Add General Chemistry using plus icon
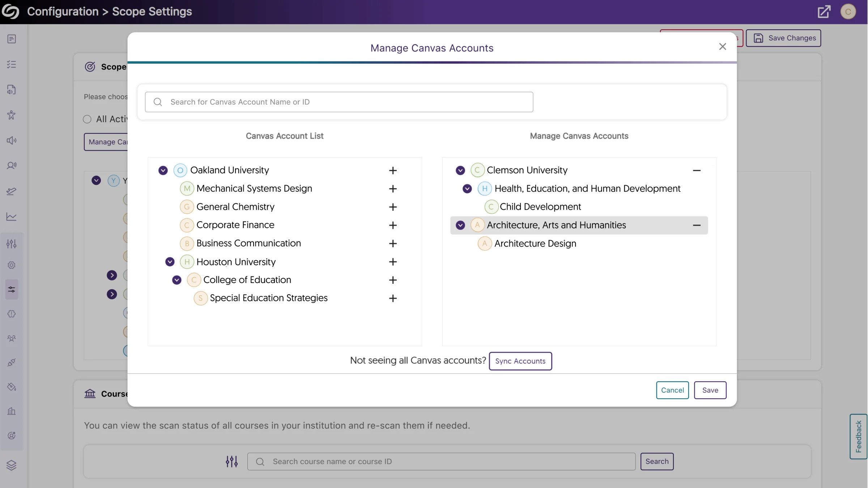Viewport: 868px width, 488px height. [x=393, y=207]
